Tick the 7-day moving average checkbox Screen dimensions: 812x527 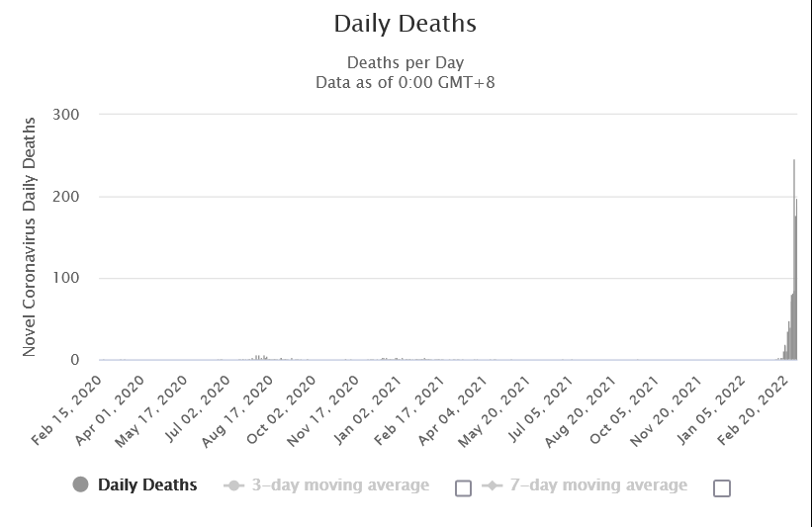(722, 487)
